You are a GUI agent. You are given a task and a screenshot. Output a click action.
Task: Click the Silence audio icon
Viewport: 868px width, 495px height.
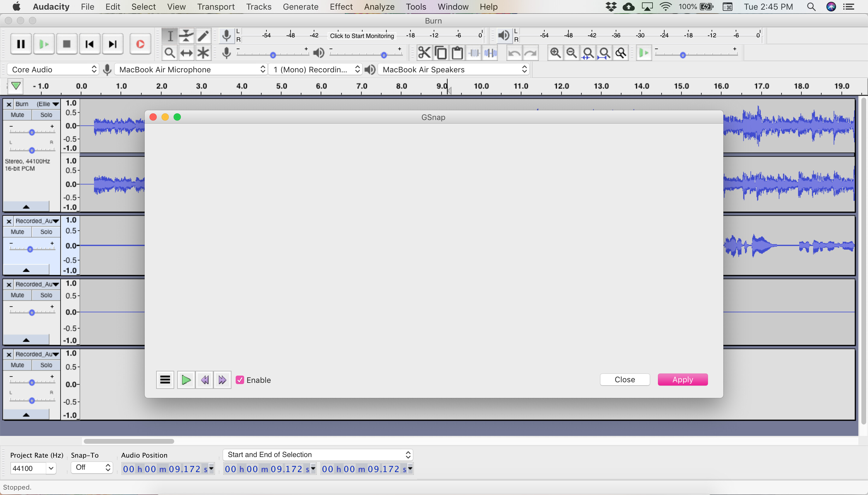(x=491, y=53)
